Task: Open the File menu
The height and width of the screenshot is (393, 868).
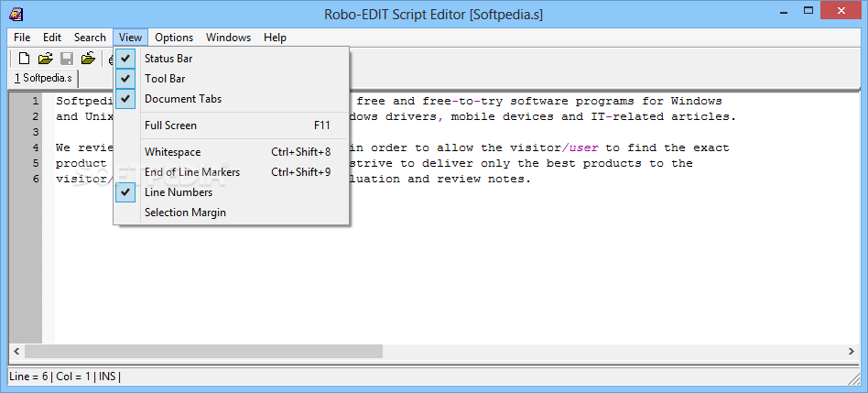Action: [x=22, y=38]
